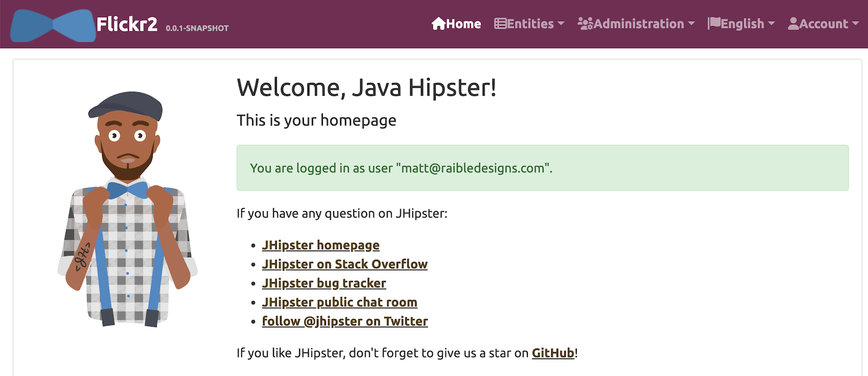Expand the Administration dropdown caret

pos(691,24)
